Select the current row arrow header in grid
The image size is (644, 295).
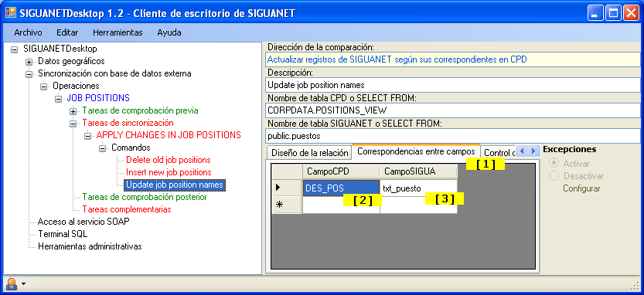click(x=288, y=188)
